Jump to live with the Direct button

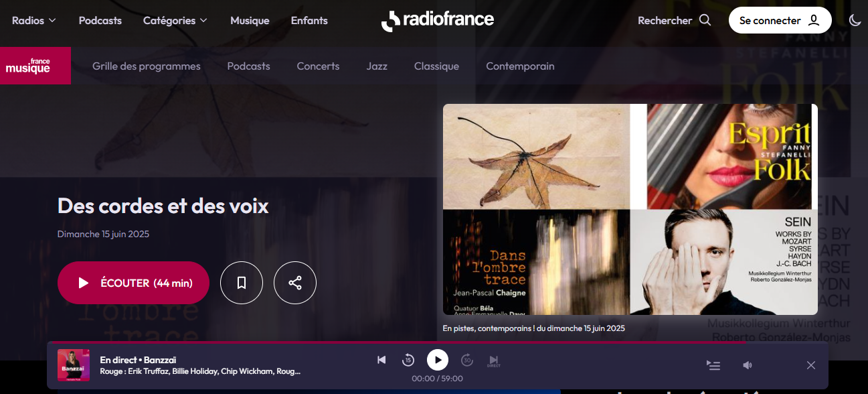coord(494,361)
